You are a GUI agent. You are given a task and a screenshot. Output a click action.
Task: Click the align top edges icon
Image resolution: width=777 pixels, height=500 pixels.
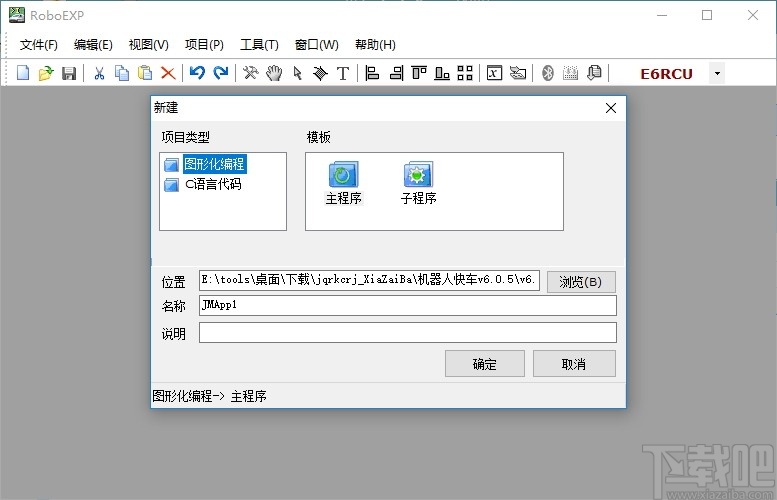(x=419, y=73)
